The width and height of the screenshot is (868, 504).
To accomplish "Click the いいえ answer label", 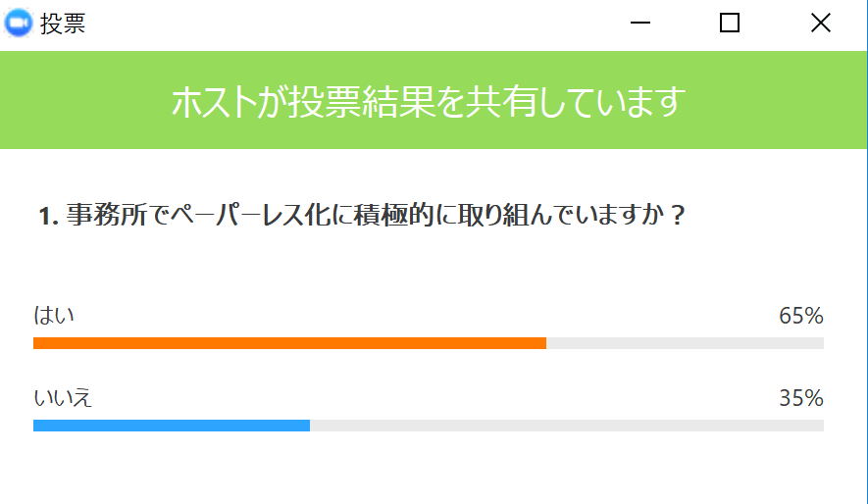I will (x=63, y=398).
